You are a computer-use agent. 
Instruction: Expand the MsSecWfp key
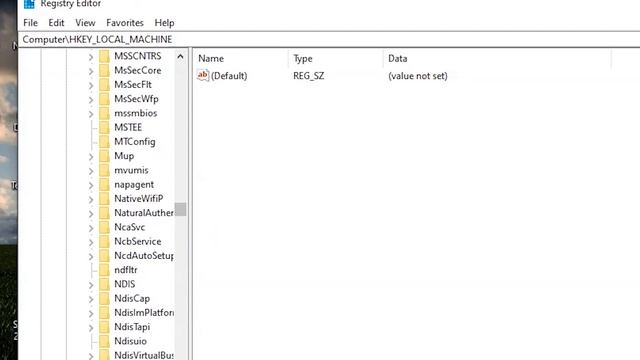coord(91,100)
